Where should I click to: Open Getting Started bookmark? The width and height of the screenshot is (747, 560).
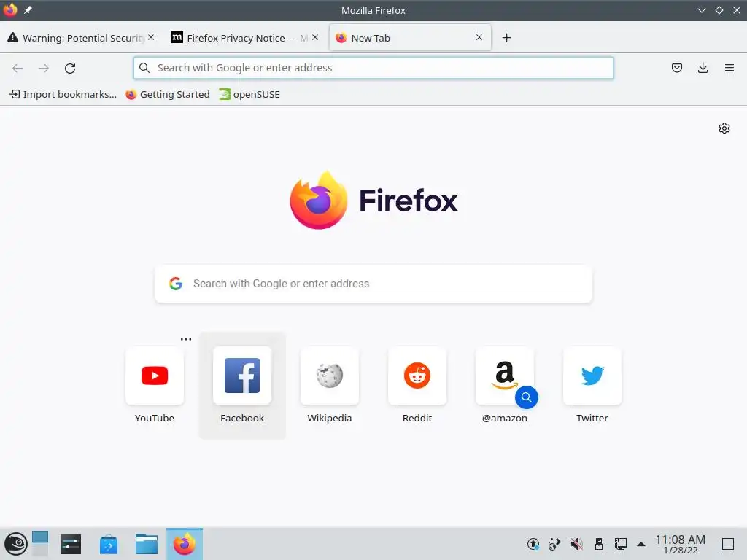click(167, 94)
